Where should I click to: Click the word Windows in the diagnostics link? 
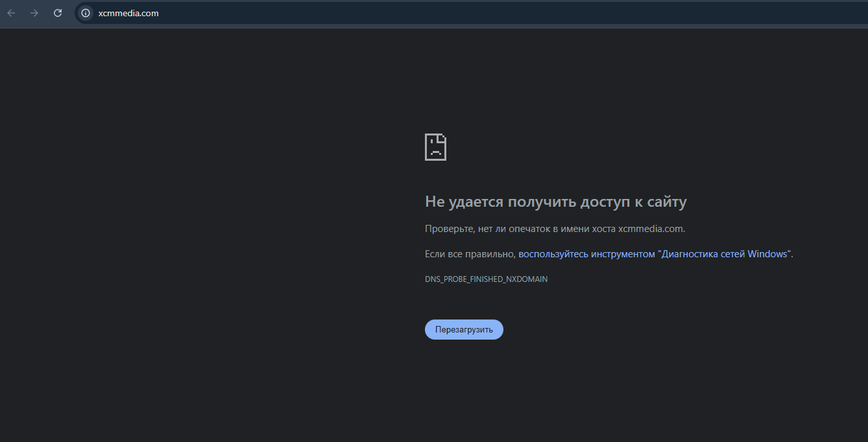767,254
